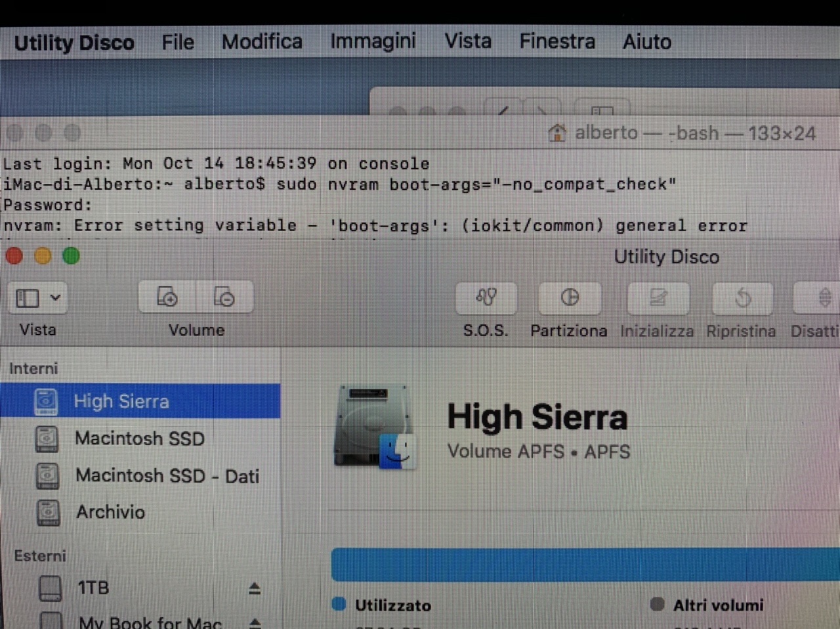Click the Terminal title alberto — -bash
840x629 pixels.
[696, 133]
